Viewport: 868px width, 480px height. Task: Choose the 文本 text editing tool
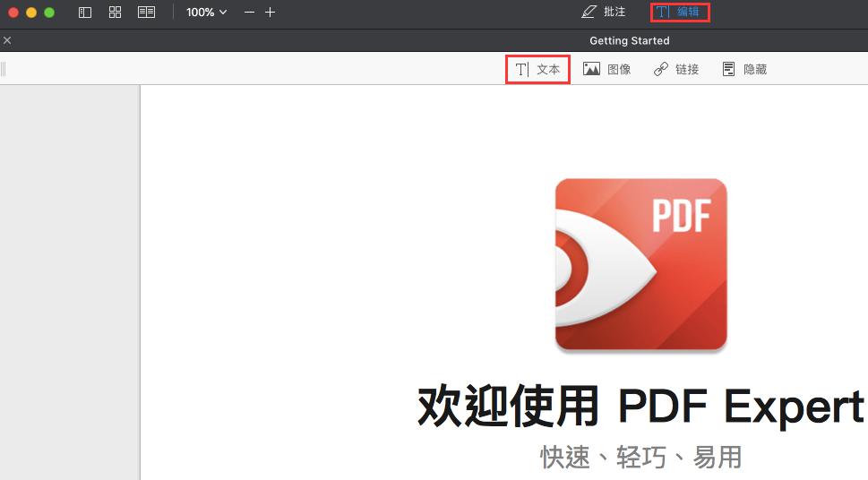pyautogui.click(x=537, y=69)
